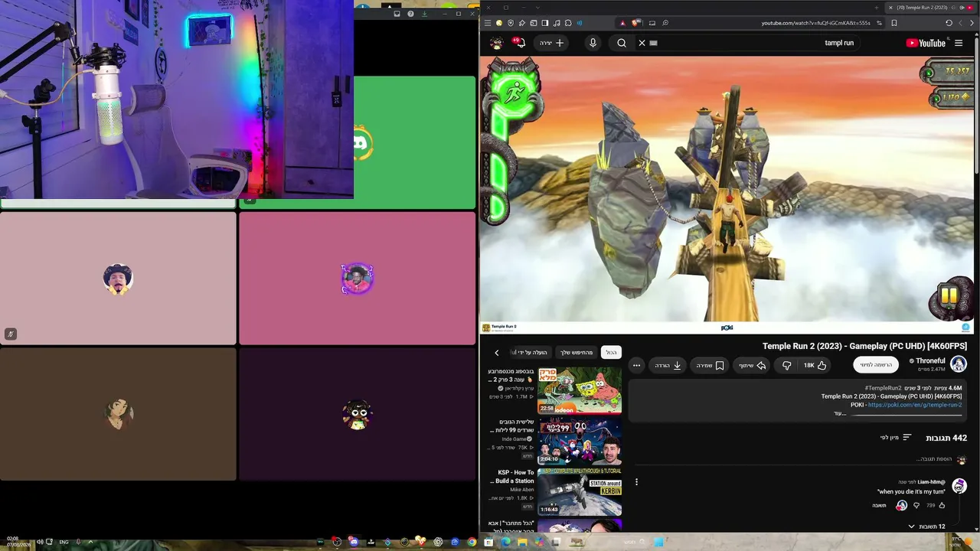This screenshot has width=980, height=551.
Task: Open the Brave rewards triangle icon
Action: (x=622, y=23)
